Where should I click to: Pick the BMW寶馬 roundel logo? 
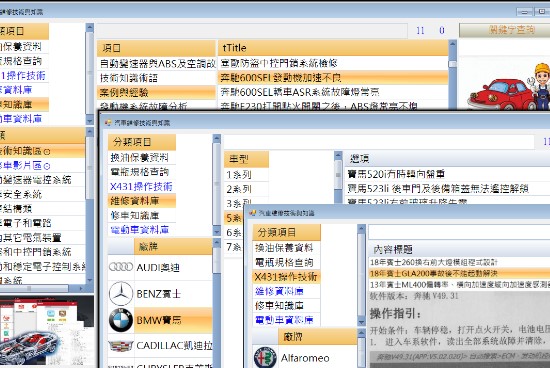point(121,320)
